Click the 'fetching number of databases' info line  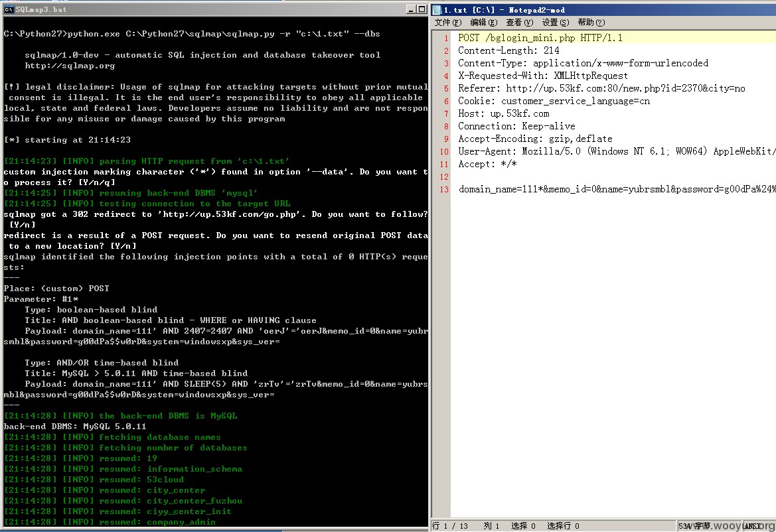click(125, 448)
